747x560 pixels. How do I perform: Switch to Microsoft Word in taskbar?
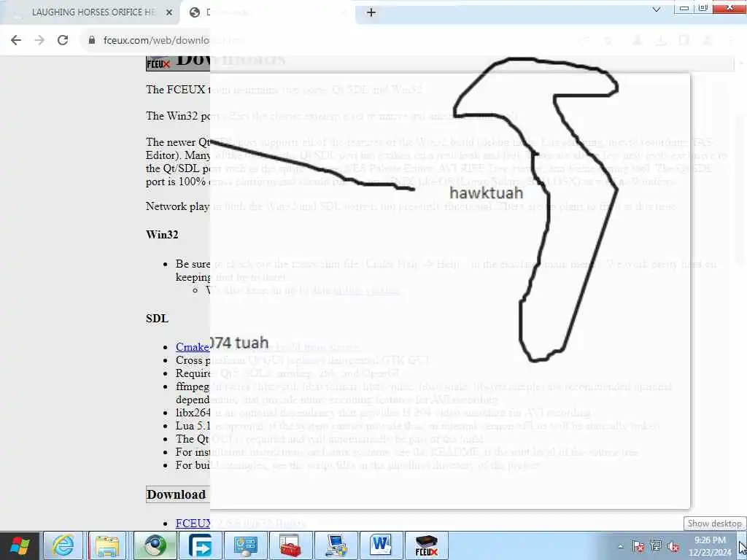pyautogui.click(x=381, y=545)
